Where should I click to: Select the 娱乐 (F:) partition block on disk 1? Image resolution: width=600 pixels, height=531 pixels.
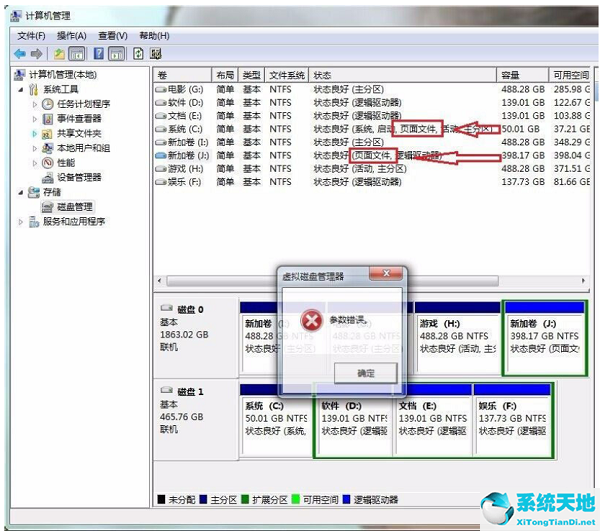512,420
